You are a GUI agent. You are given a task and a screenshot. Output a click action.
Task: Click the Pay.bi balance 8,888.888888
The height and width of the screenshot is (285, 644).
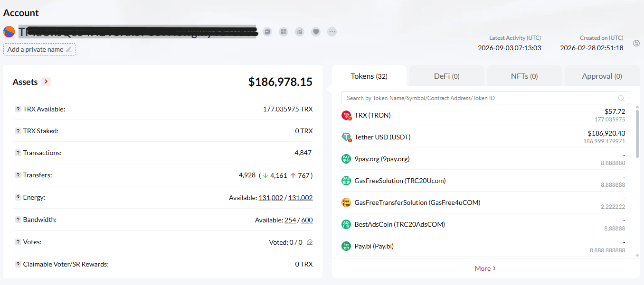[607, 250]
